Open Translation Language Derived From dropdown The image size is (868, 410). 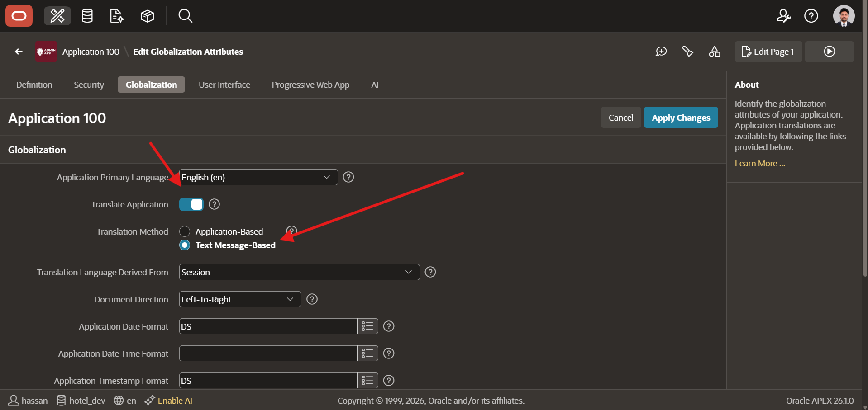click(x=299, y=272)
